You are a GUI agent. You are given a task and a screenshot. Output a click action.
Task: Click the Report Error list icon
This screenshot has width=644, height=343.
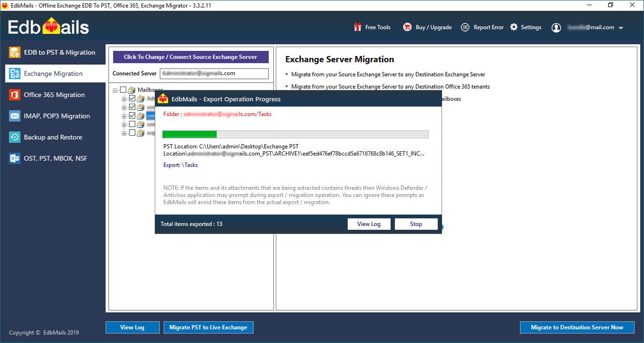tap(465, 27)
